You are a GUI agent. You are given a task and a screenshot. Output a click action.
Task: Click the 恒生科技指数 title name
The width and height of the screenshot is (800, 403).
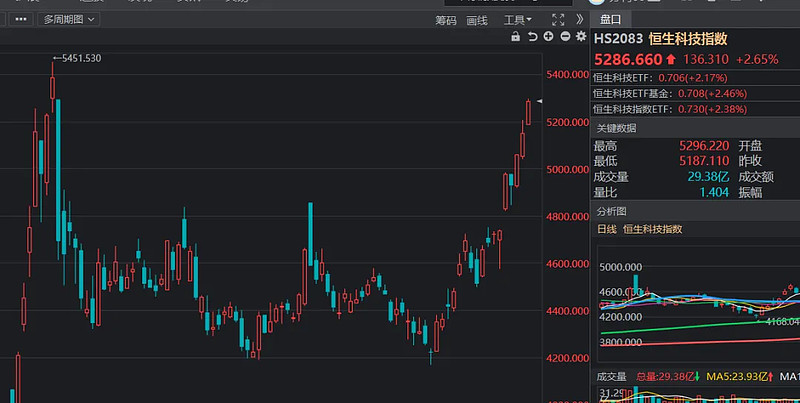(x=688, y=39)
